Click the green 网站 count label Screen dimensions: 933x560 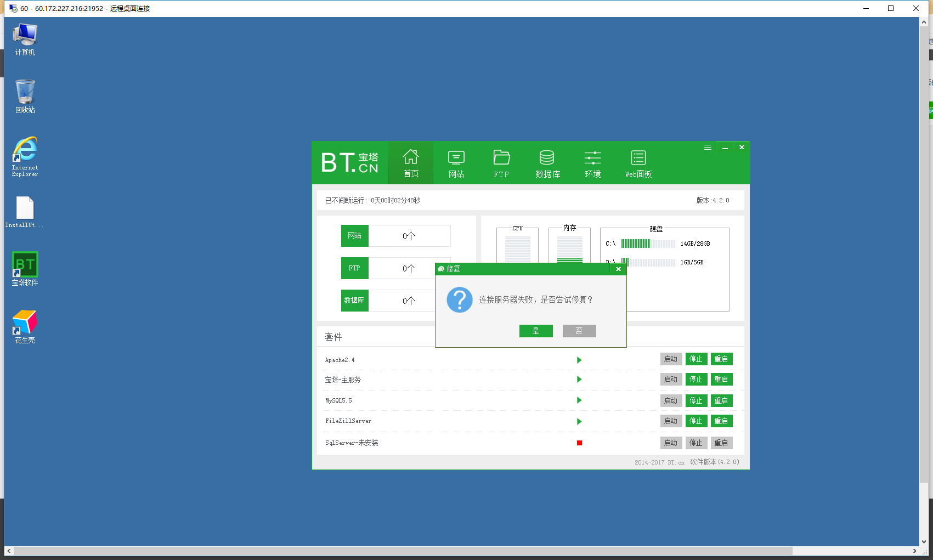(354, 235)
